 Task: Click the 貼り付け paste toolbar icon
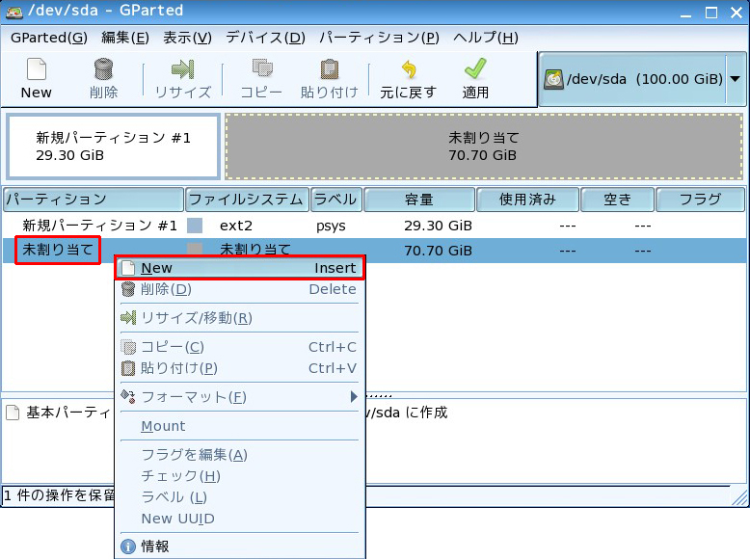329,70
